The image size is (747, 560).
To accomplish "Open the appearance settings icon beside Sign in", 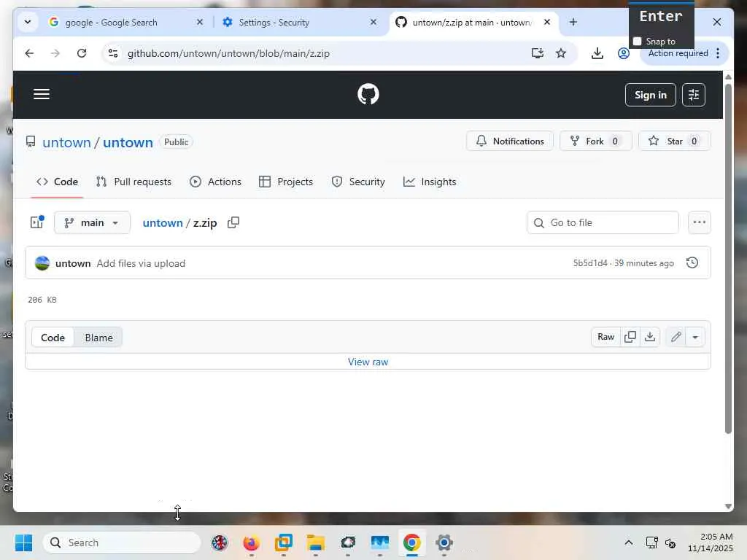I will point(693,95).
